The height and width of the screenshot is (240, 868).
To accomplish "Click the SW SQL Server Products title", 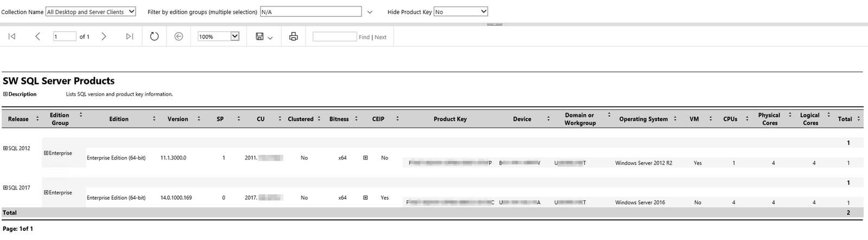I will click(x=59, y=81).
